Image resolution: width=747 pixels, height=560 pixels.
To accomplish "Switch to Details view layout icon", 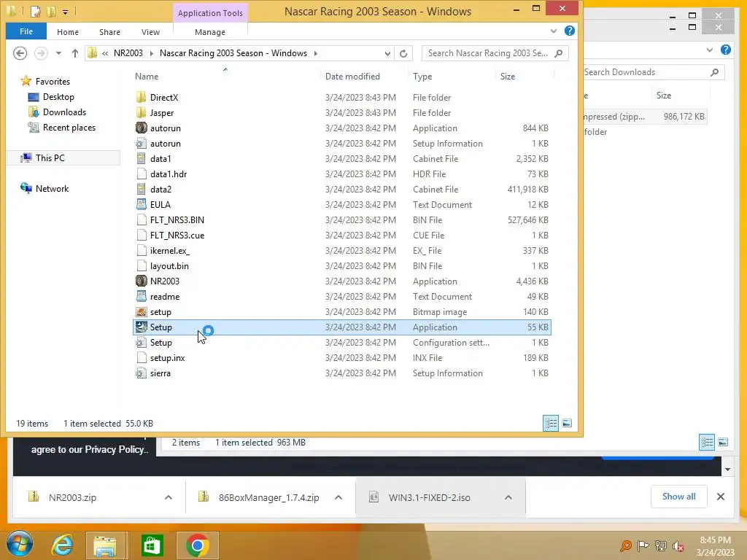I will [551, 423].
